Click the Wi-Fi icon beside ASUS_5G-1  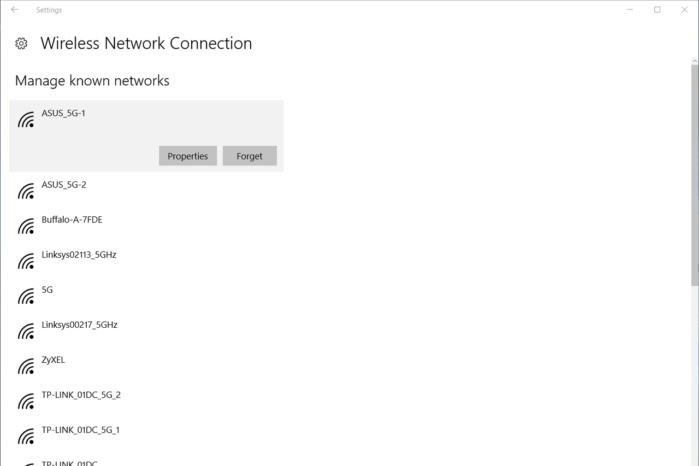26,120
